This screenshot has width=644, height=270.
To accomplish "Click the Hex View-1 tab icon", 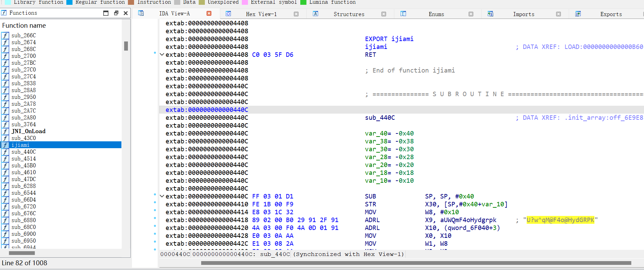I will [228, 14].
